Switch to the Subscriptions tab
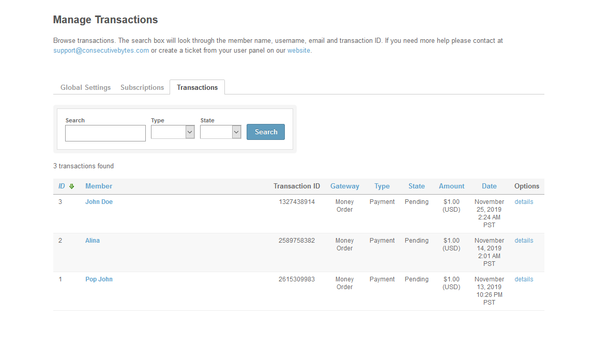This screenshot has width=608, height=364. (142, 87)
